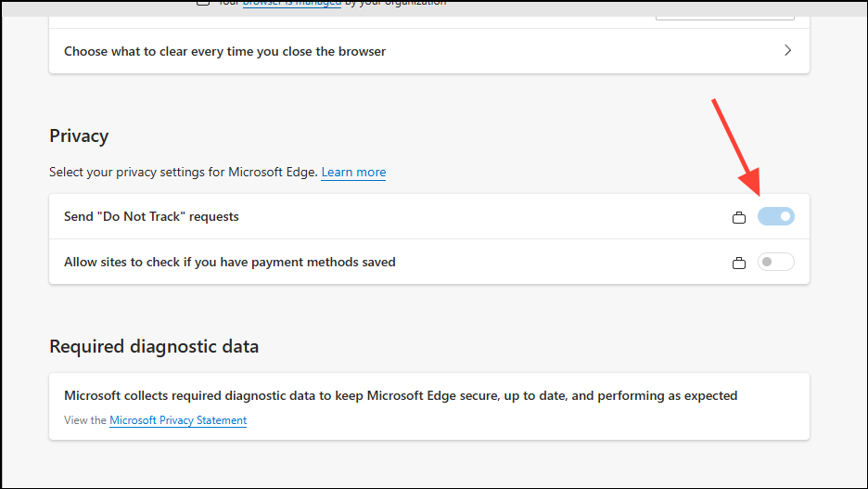Screen dimensions: 868x489
Task: Click the Send "Do Not Track" requests label
Action: point(151,216)
